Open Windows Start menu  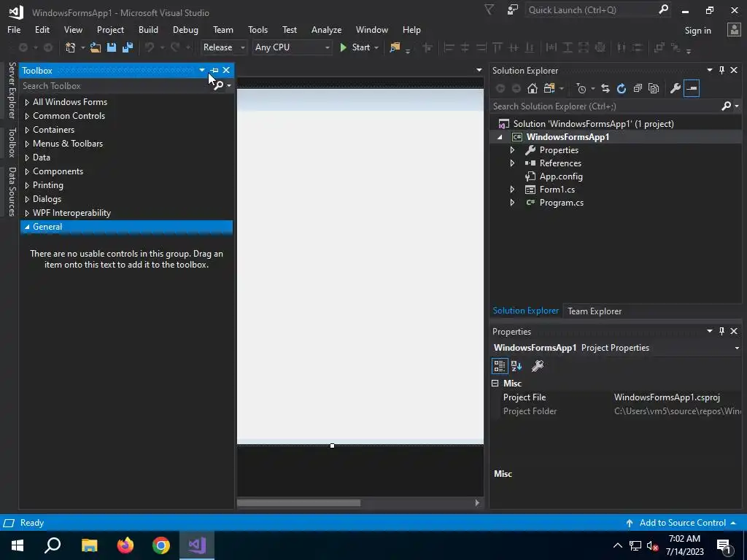pyautogui.click(x=18, y=545)
